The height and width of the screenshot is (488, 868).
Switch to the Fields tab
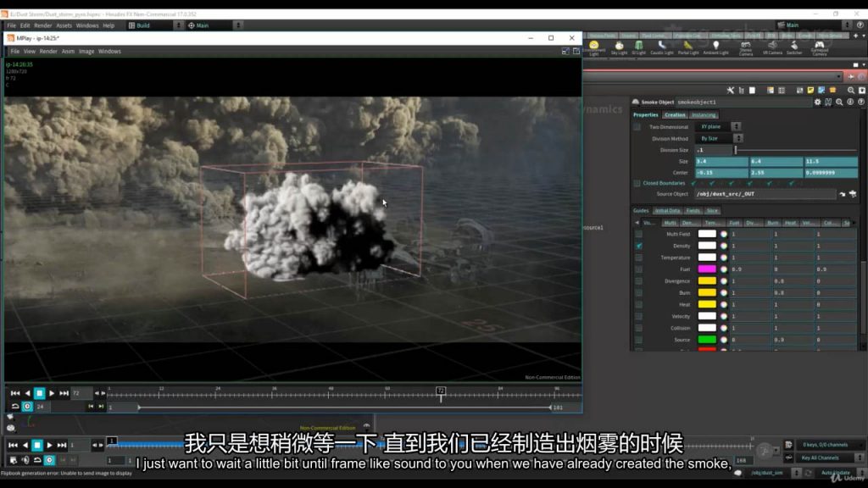coord(693,211)
